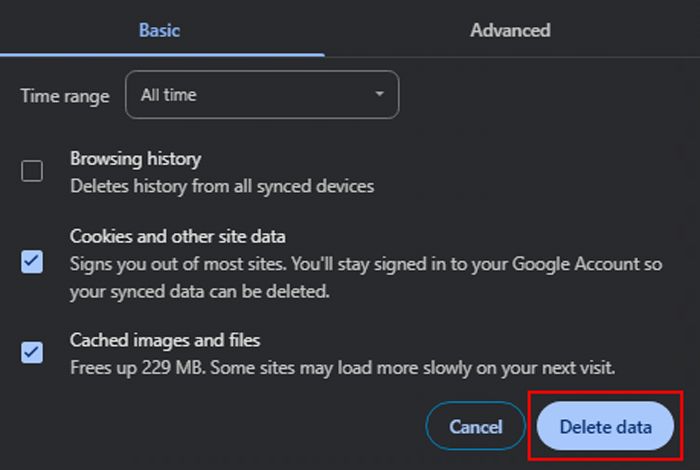The height and width of the screenshot is (470, 700).
Task: Click the 'Signs you out of most sites' description
Action: 350,265
